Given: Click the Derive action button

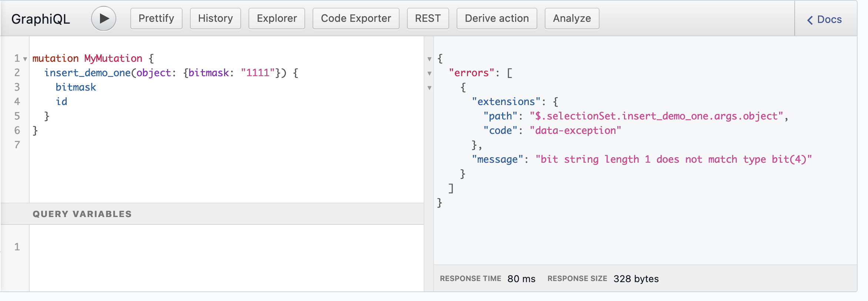Looking at the screenshot, I should pos(497,18).
